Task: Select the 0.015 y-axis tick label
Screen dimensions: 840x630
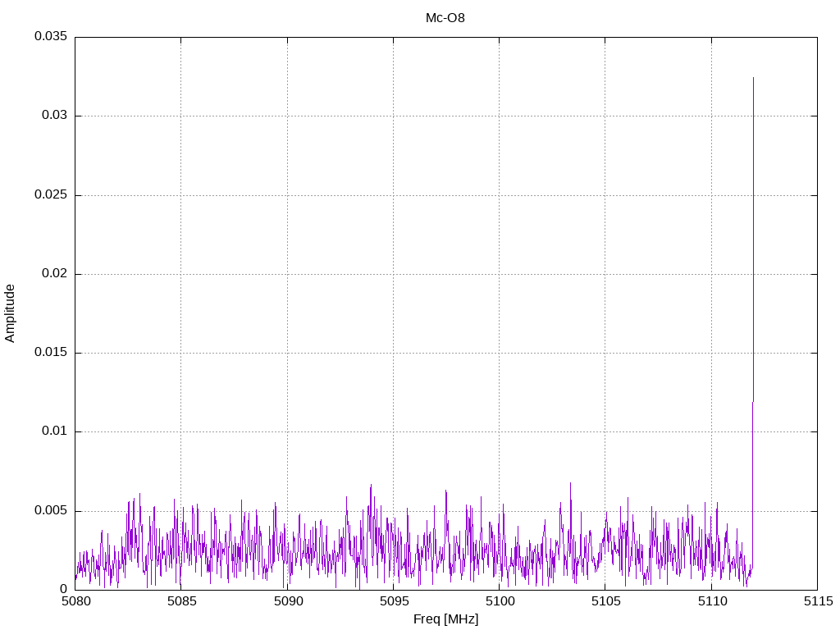Action: pyautogui.click(x=51, y=353)
